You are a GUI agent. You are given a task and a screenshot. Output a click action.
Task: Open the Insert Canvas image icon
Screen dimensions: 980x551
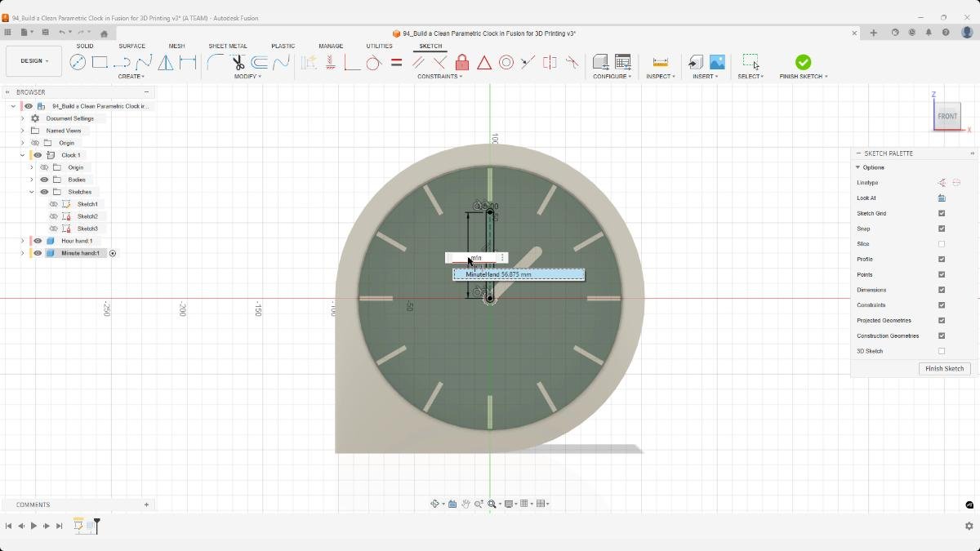click(x=717, y=62)
